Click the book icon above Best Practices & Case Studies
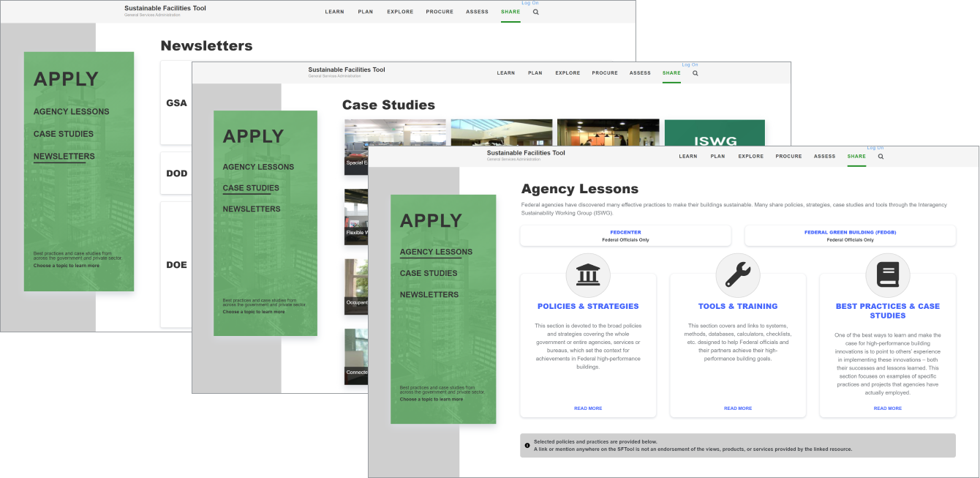The width and height of the screenshot is (980, 478). 887,275
